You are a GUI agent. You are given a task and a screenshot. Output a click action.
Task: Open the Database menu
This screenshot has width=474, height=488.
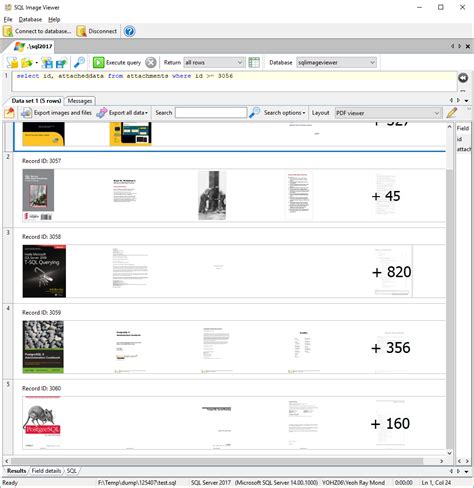click(30, 19)
